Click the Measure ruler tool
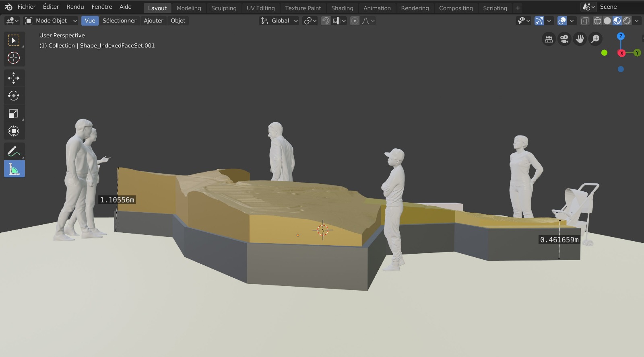Viewport: 644px width, 357px height. pyautogui.click(x=14, y=169)
